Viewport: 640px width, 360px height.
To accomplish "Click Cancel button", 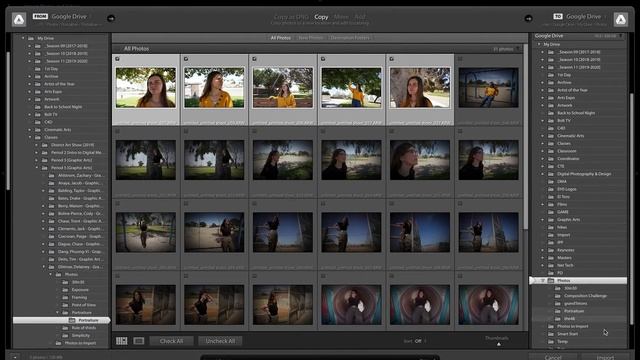I will coord(553,357).
